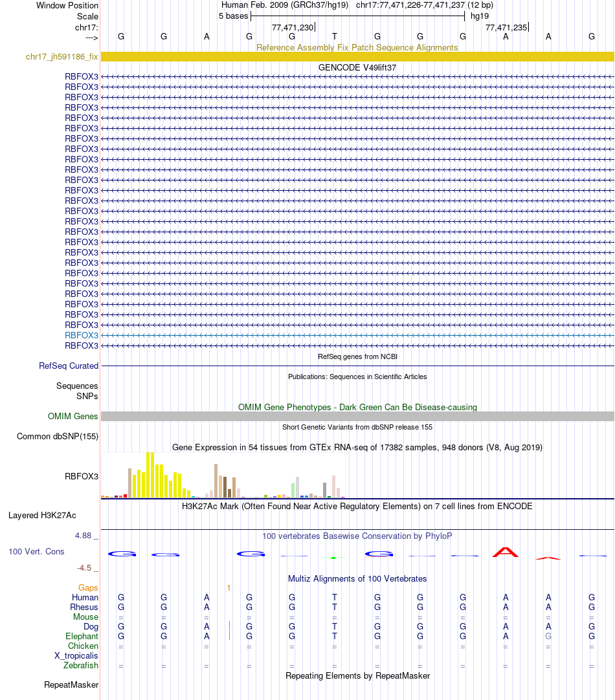Click the OMIM Genes track label

[73, 416]
